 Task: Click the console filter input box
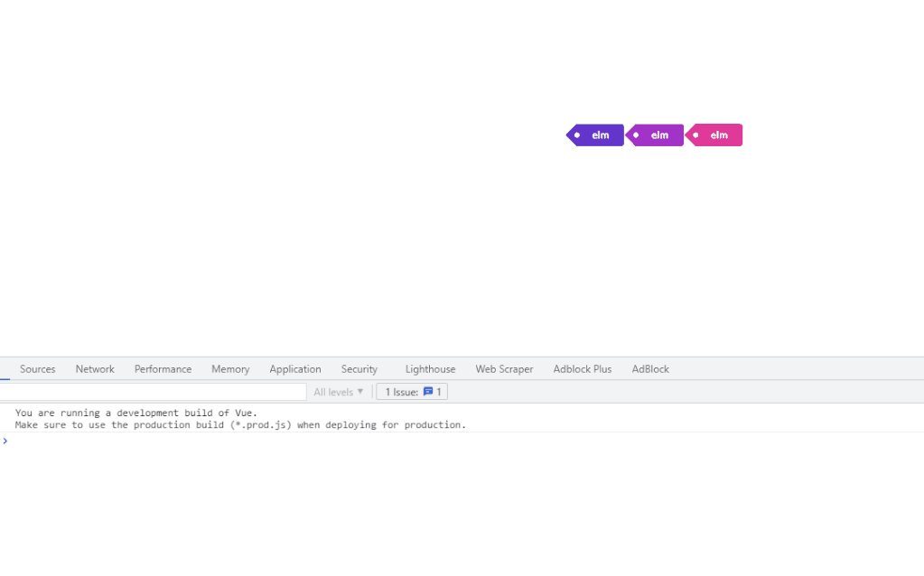tap(154, 391)
